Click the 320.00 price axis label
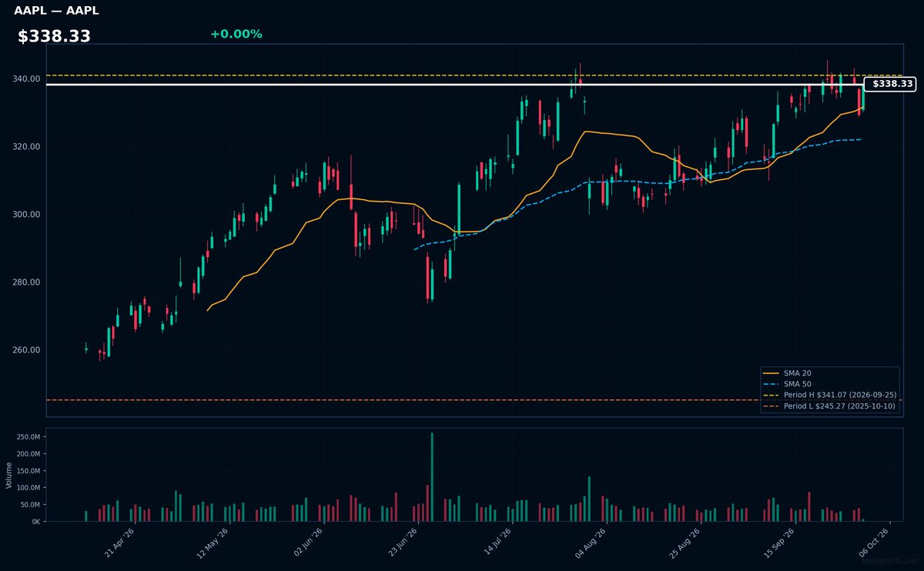This screenshot has height=571, width=924. 26,146
